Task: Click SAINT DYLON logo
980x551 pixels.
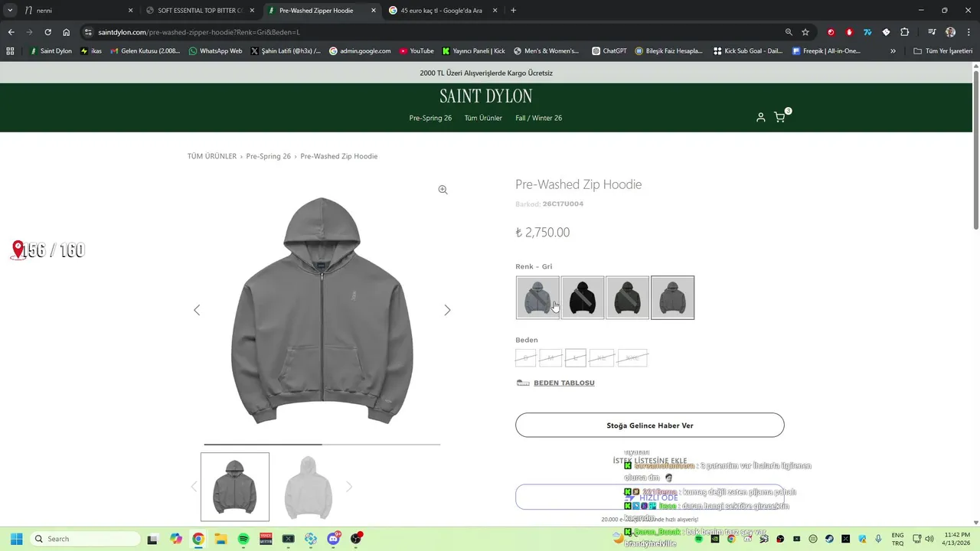Action: pyautogui.click(x=486, y=96)
